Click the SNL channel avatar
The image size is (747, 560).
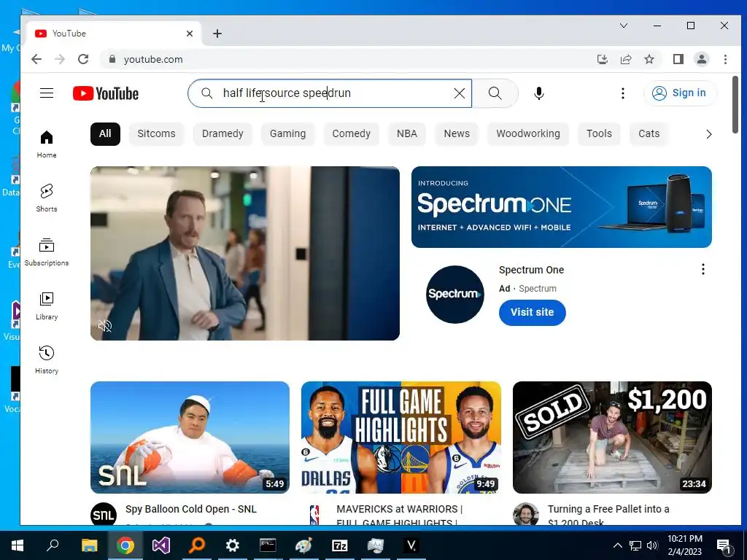coord(104,514)
